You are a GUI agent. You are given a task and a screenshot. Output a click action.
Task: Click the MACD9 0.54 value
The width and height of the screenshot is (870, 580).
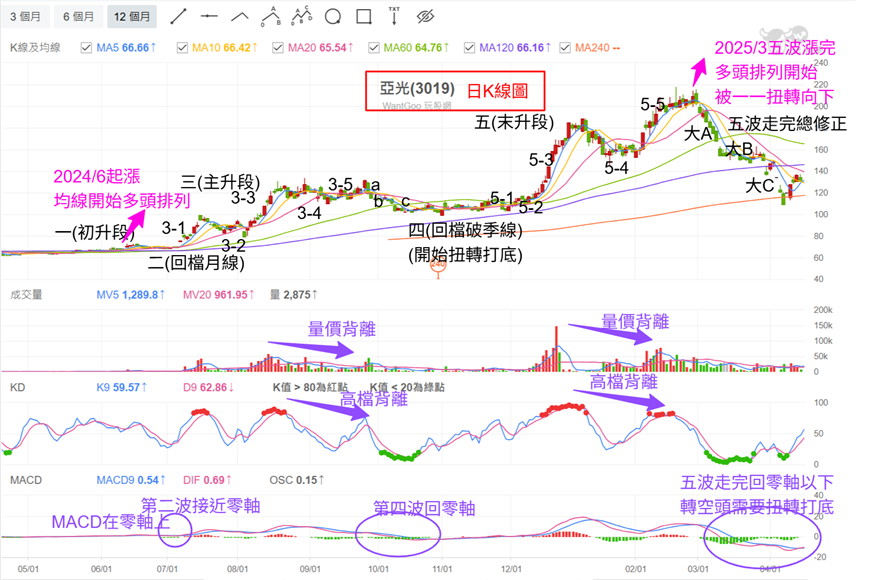tap(131, 480)
